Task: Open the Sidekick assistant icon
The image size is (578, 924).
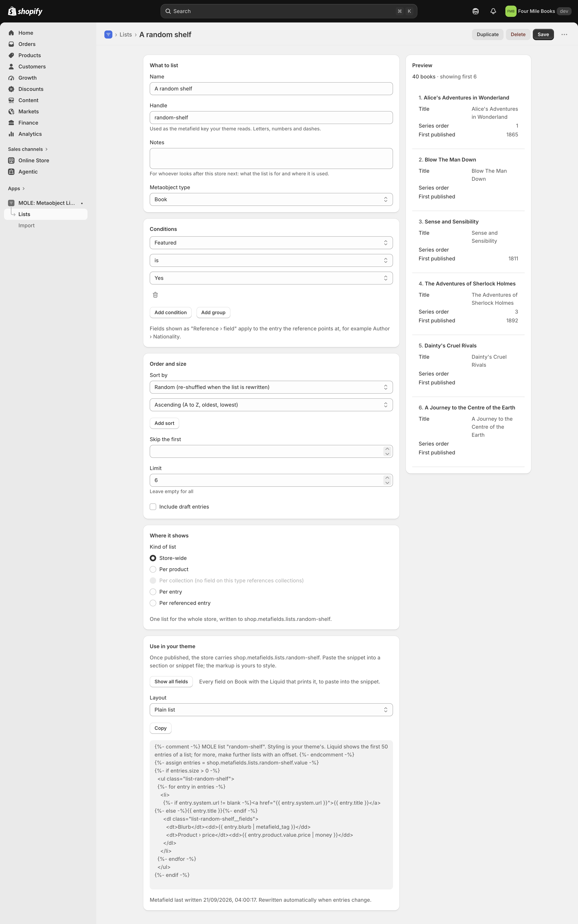Action: [476, 11]
